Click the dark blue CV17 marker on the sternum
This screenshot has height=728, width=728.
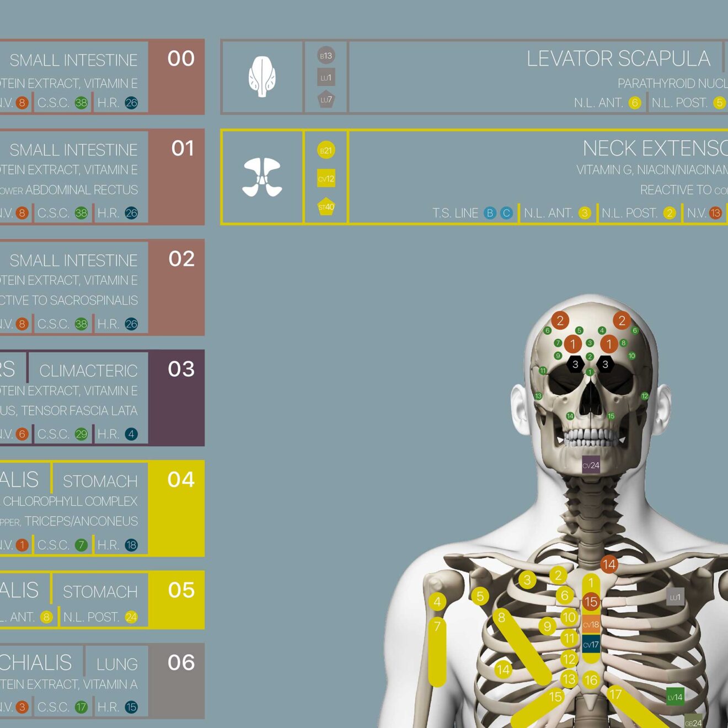click(x=591, y=644)
